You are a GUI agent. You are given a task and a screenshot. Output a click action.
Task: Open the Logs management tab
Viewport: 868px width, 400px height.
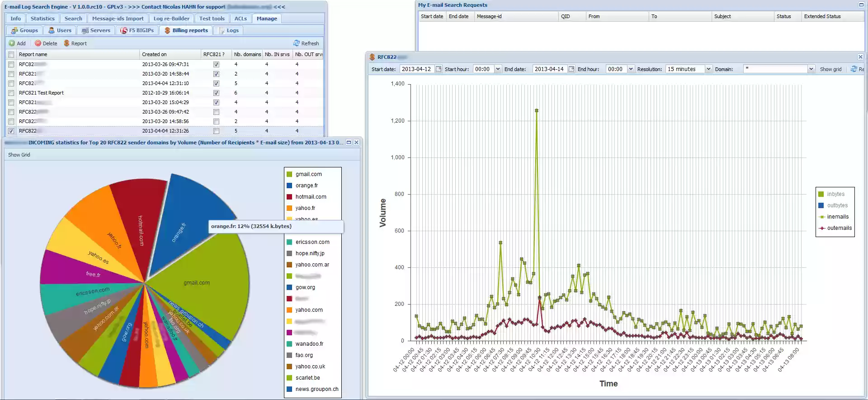(229, 30)
